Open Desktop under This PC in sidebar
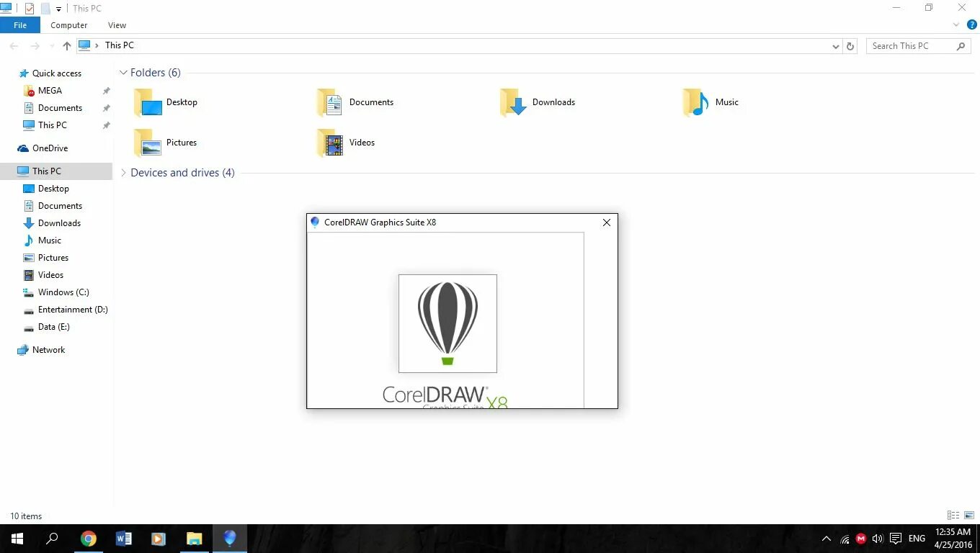This screenshot has width=980, height=553. coord(46,189)
